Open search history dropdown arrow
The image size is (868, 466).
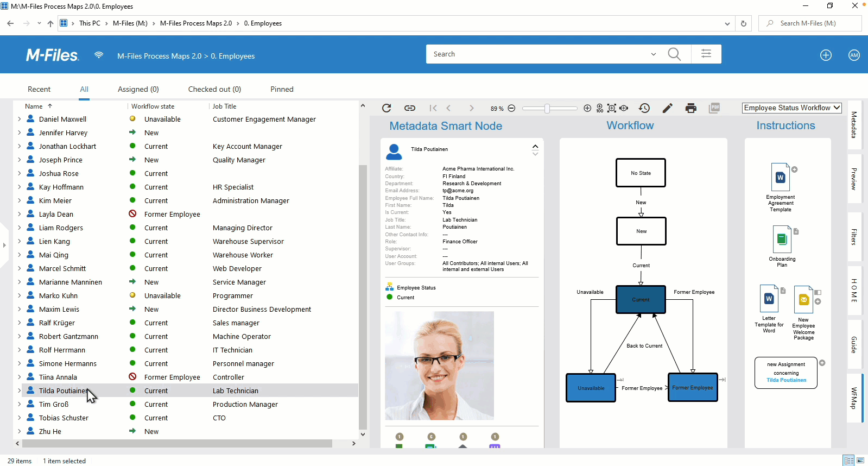[653, 54]
